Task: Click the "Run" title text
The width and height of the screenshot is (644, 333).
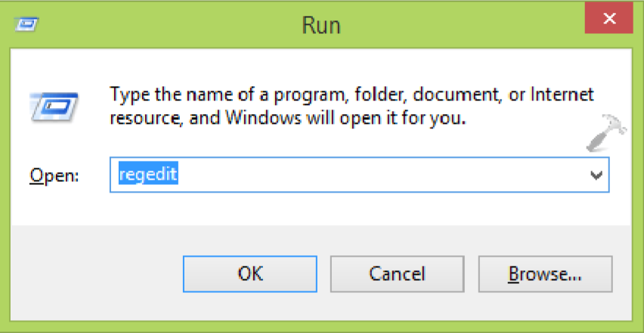Action: 321,25
